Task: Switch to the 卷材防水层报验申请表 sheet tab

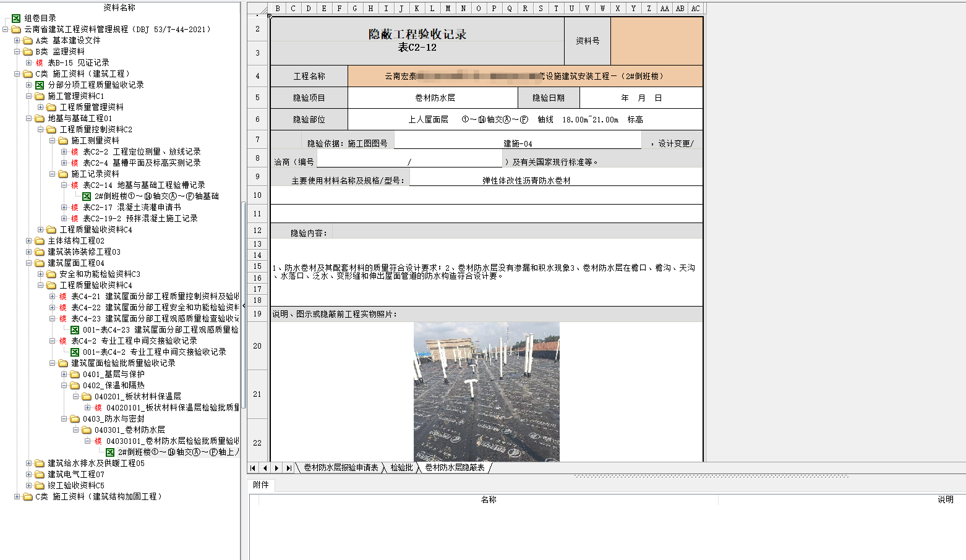Action: coord(341,468)
